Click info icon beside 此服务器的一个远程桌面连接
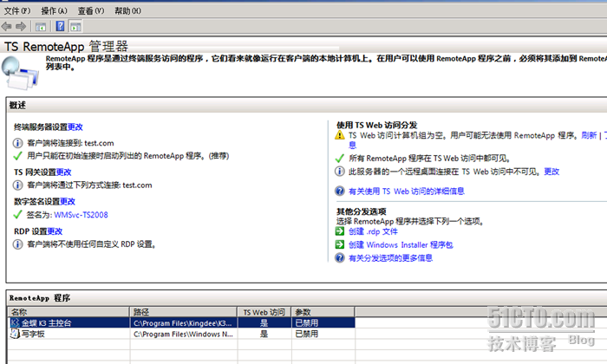The width and height of the screenshot is (607, 364). [x=340, y=172]
